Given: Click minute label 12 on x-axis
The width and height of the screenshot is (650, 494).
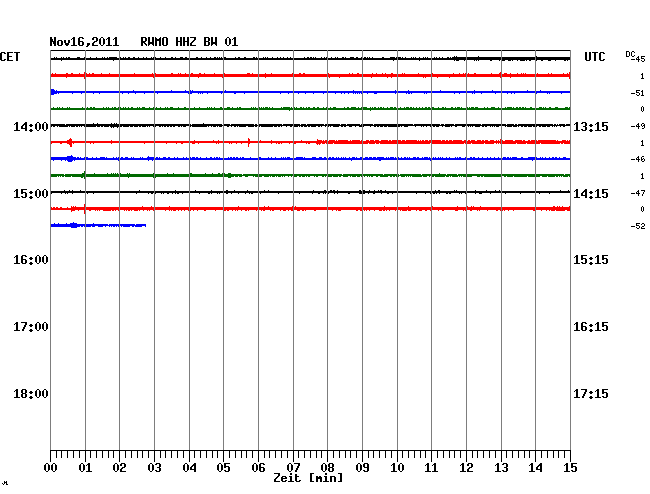Looking at the screenshot, I should tap(466, 468).
